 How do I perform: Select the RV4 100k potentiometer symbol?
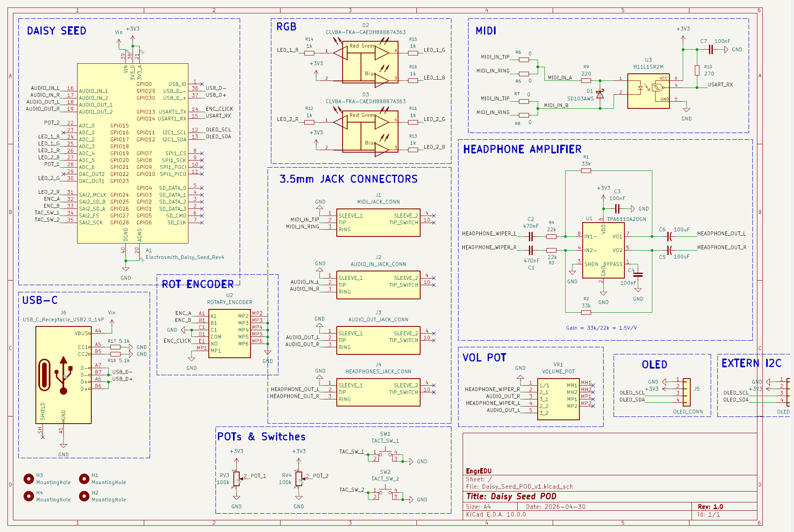click(299, 479)
